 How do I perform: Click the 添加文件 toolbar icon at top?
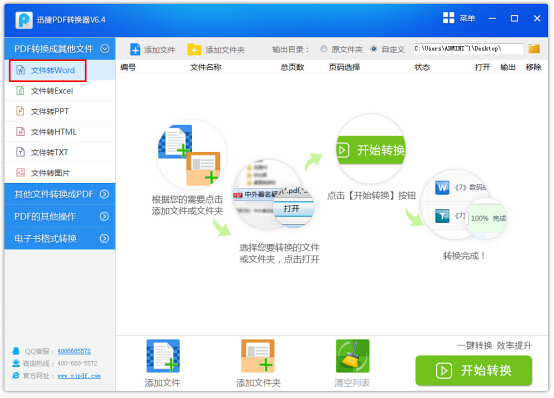click(135, 49)
